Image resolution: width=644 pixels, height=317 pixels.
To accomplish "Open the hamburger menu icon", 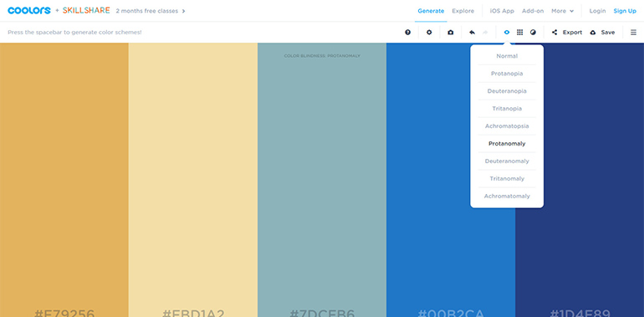I will tap(633, 32).
